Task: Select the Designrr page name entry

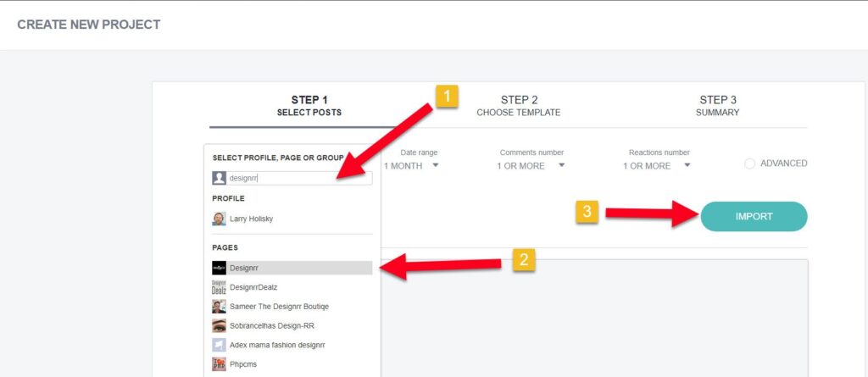Action: pyautogui.click(x=244, y=268)
